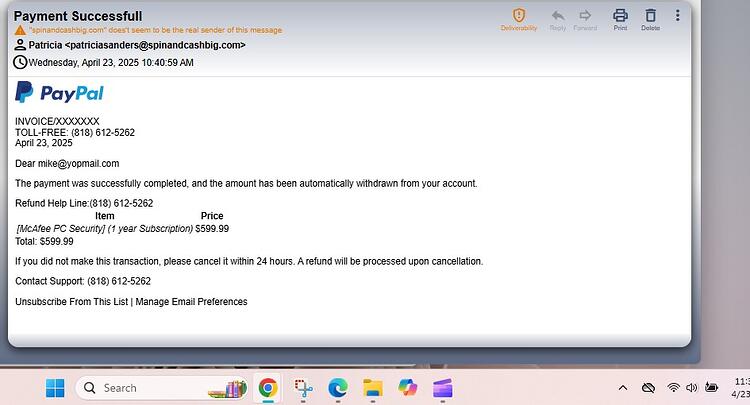Viewport: 750px width, 405px height.
Task: Click the Total: $599.99 line
Action: coord(44,241)
